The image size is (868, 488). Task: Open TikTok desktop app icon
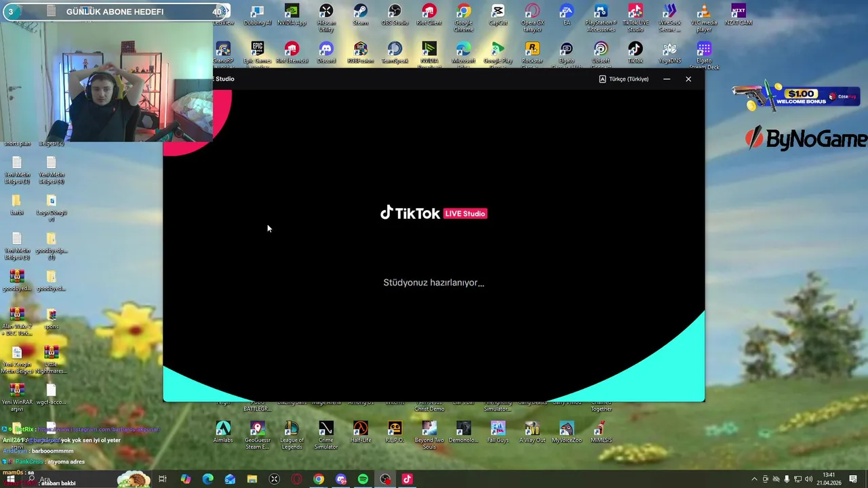[x=635, y=54]
